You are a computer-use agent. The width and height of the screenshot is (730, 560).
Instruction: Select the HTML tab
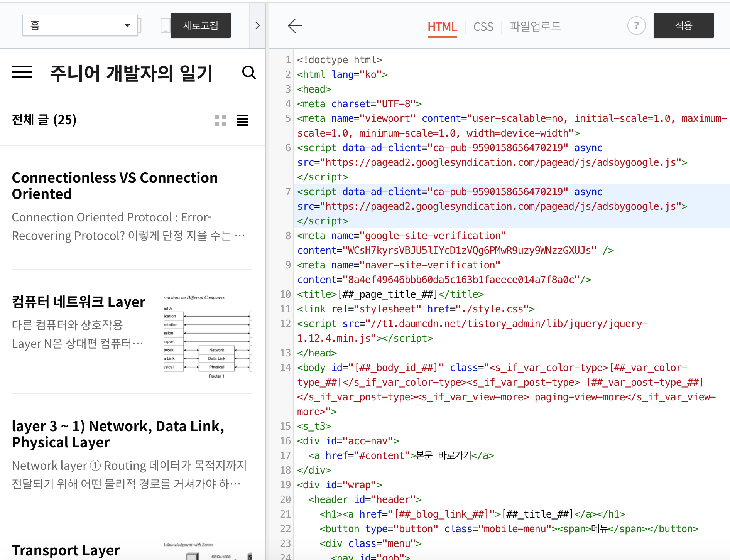point(442,27)
